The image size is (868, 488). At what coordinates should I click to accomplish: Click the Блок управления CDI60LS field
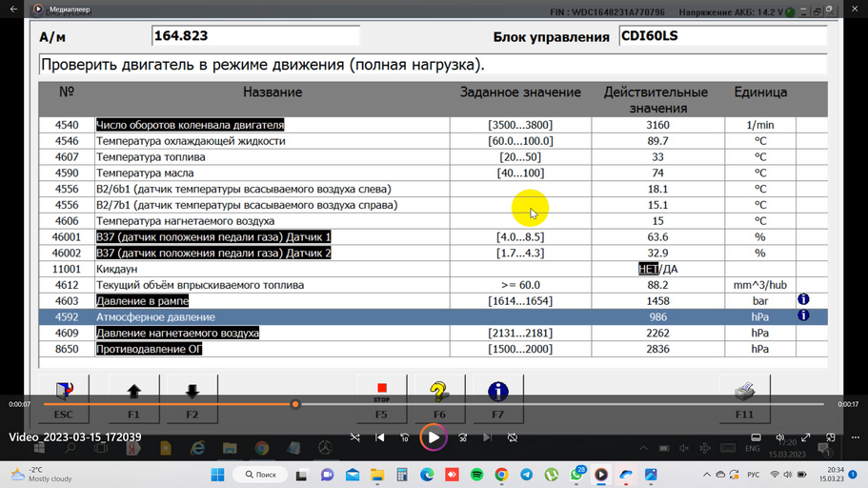pos(719,36)
